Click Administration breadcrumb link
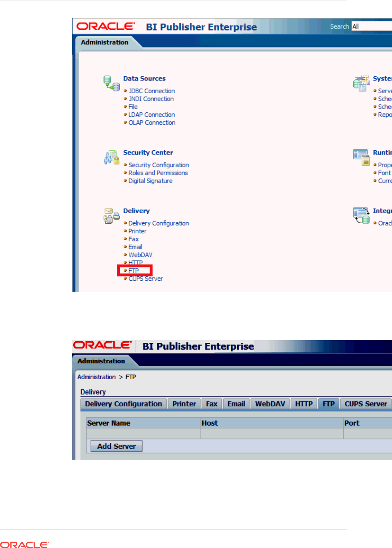 tap(96, 377)
